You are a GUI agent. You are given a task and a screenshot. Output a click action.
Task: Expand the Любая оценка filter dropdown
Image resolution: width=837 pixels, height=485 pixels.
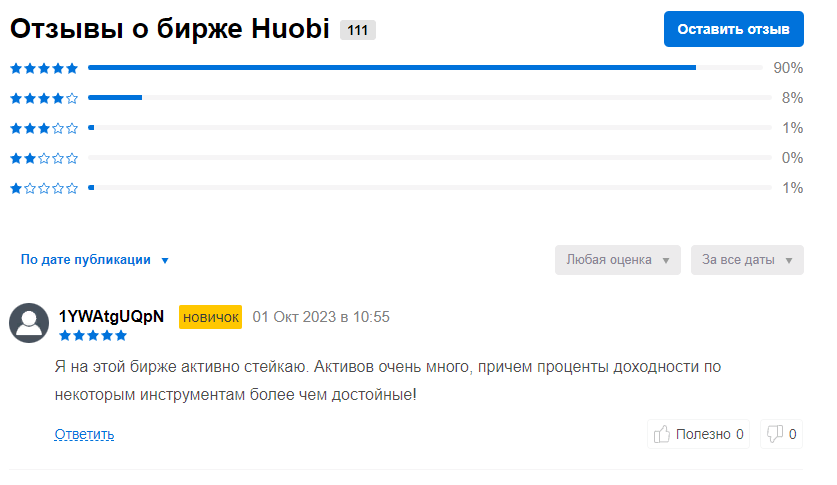tap(617, 260)
